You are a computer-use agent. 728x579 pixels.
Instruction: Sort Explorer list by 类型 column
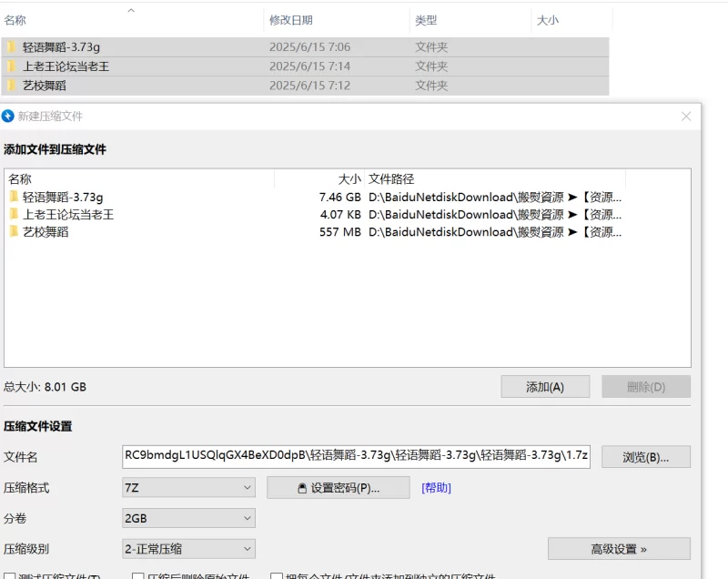[x=426, y=20]
